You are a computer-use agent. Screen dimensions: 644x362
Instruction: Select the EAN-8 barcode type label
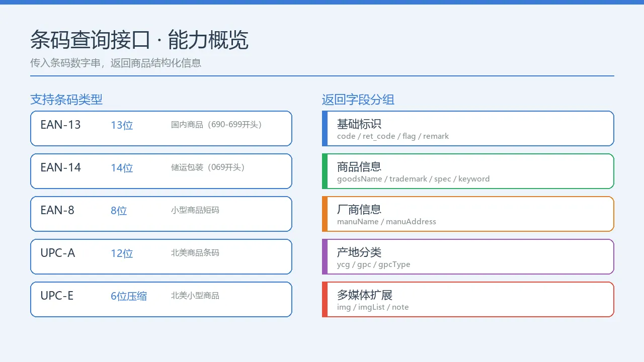tap(57, 210)
